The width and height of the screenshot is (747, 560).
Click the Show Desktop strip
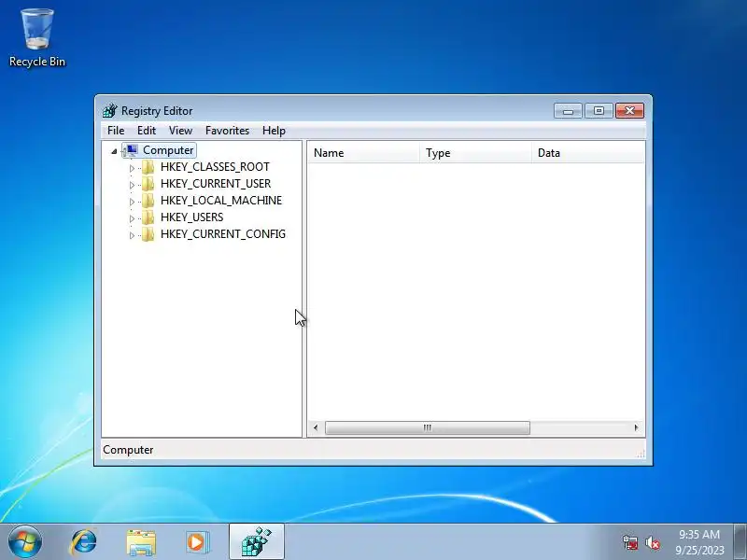(x=740, y=542)
